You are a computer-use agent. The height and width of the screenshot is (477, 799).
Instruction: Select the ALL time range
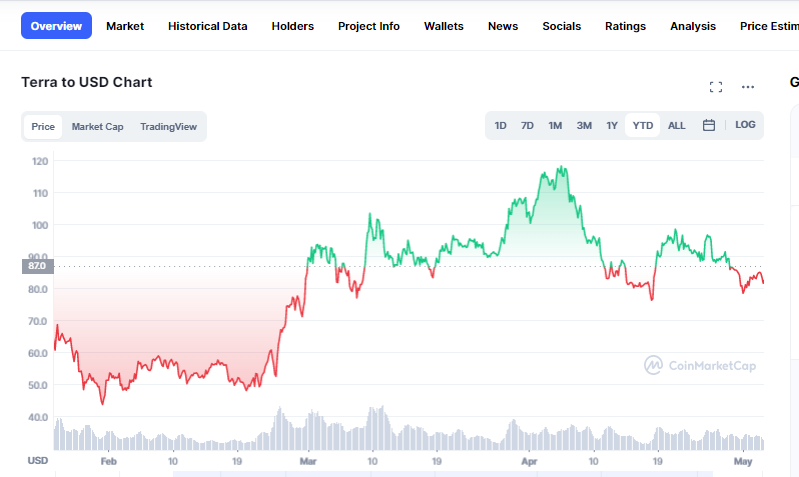coord(676,125)
